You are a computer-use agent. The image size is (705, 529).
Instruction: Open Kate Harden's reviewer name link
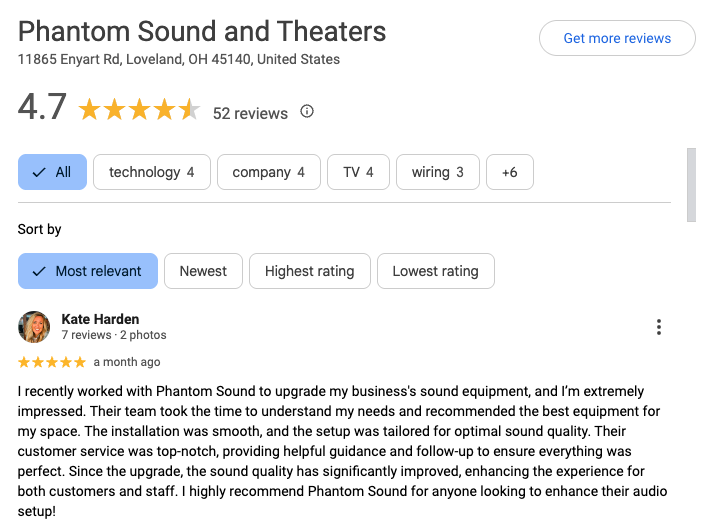click(100, 319)
